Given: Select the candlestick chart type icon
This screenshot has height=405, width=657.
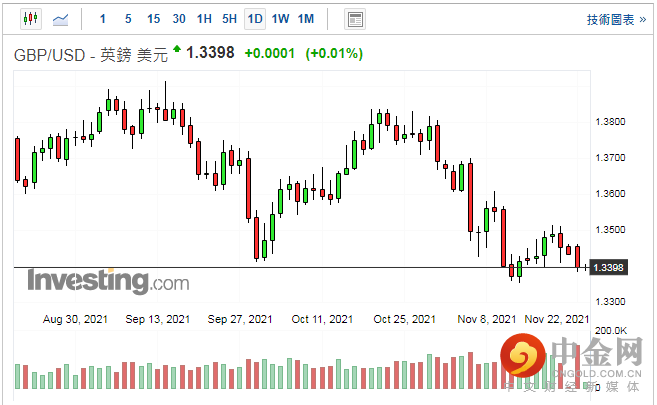Looking at the screenshot, I should click(28, 19).
